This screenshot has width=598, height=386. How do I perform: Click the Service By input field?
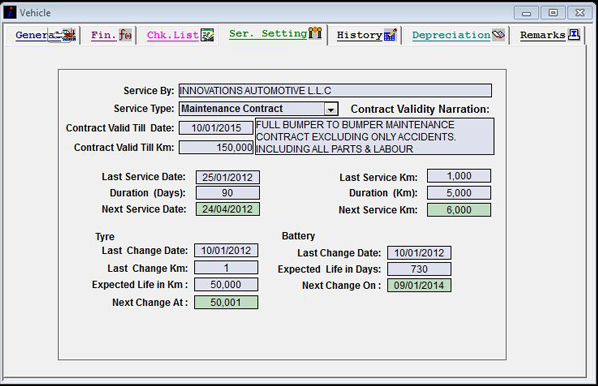pyautogui.click(x=335, y=91)
